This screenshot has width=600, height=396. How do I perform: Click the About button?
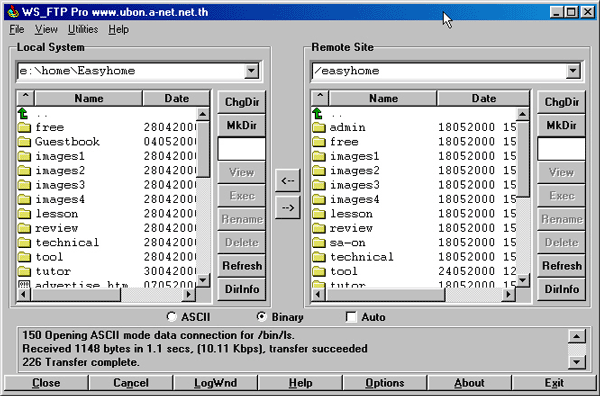point(470,383)
